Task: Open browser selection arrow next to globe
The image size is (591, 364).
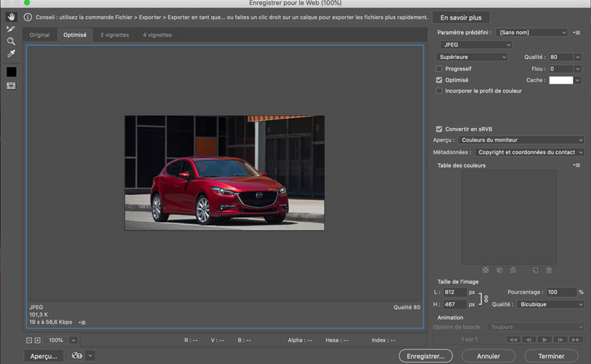Action: [90, 355]
